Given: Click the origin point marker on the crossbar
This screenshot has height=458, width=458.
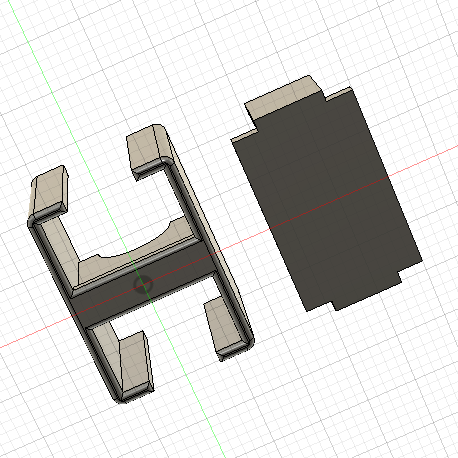Looking at the screenshot, I should click(143, 285).
